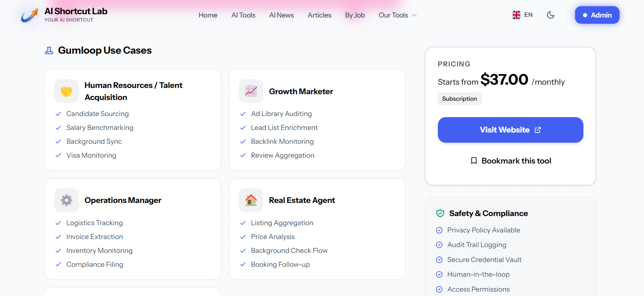Open the AI News menu item
Image resolution: width=644 pixels, height=296 pixels.
[x=281, y=15]
